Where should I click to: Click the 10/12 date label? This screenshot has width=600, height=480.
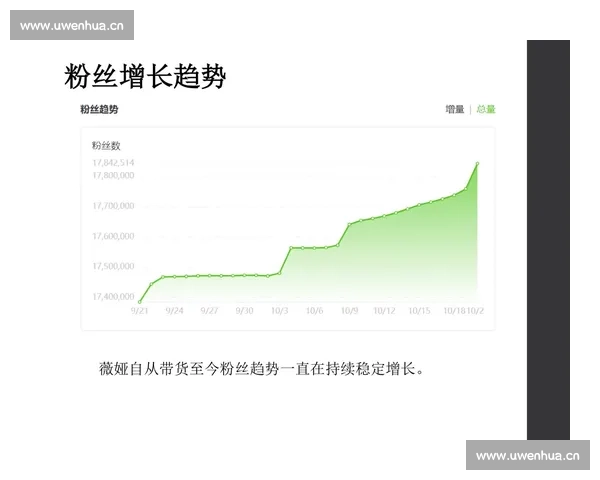[385, 310]
